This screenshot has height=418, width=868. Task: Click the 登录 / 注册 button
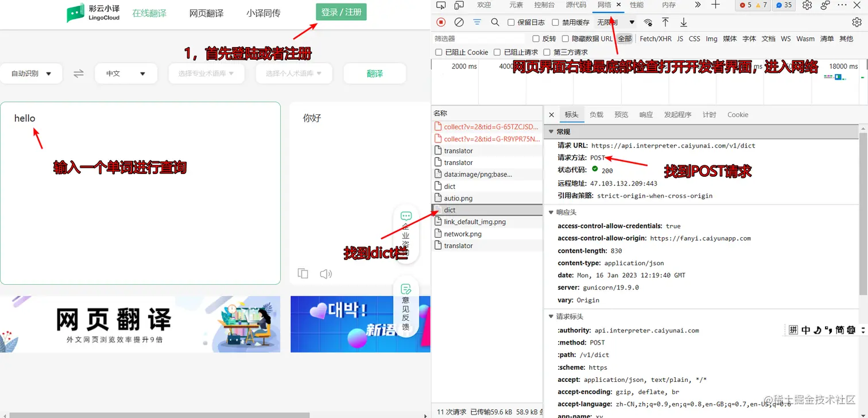pyautogui.click(x=341, y=12)
